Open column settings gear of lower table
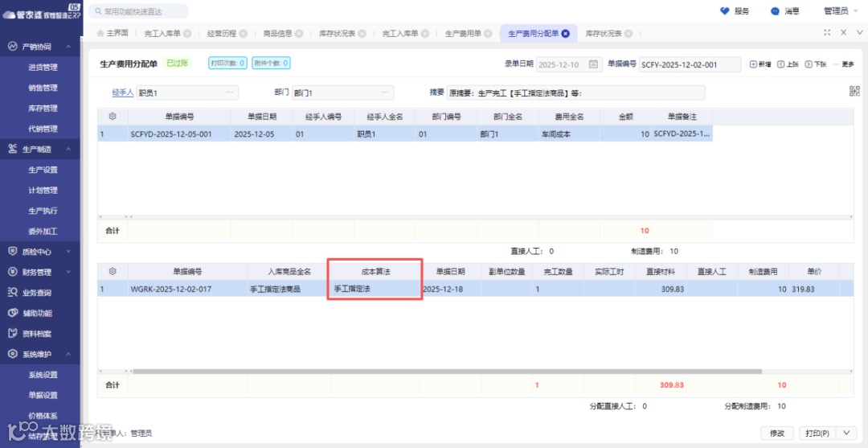The image size is (868, 448). [x=113, y=271]
